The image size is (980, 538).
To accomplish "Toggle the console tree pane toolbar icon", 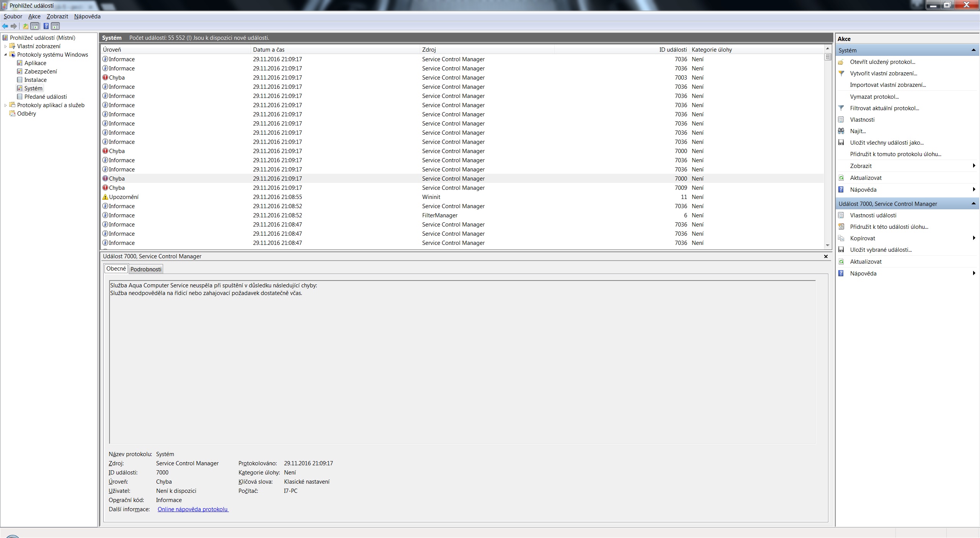I will coord(35,26).
